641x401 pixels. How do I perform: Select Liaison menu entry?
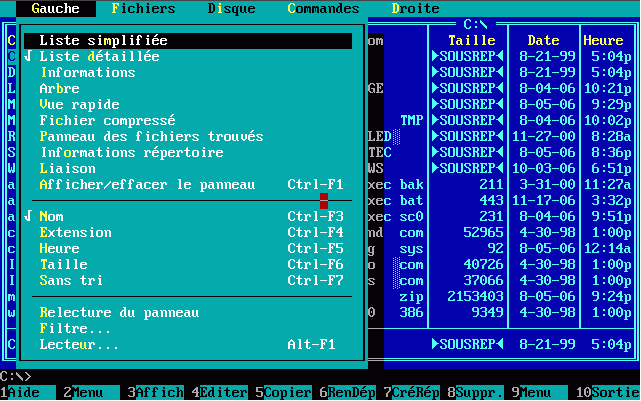click(188, 168)
